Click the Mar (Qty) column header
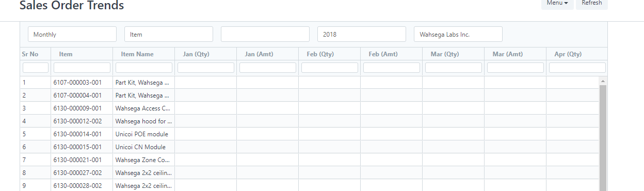This screenshot has width=644, height=191. pyautogui.click(x=445, y=54)
